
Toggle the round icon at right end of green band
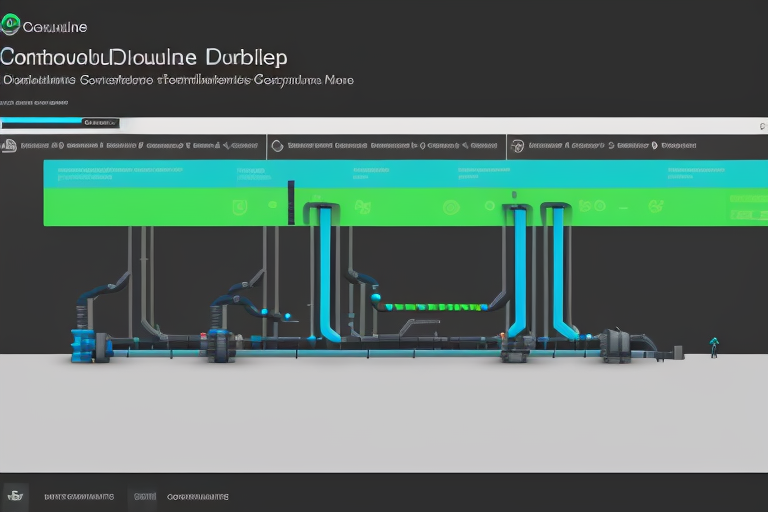(656, 206)
